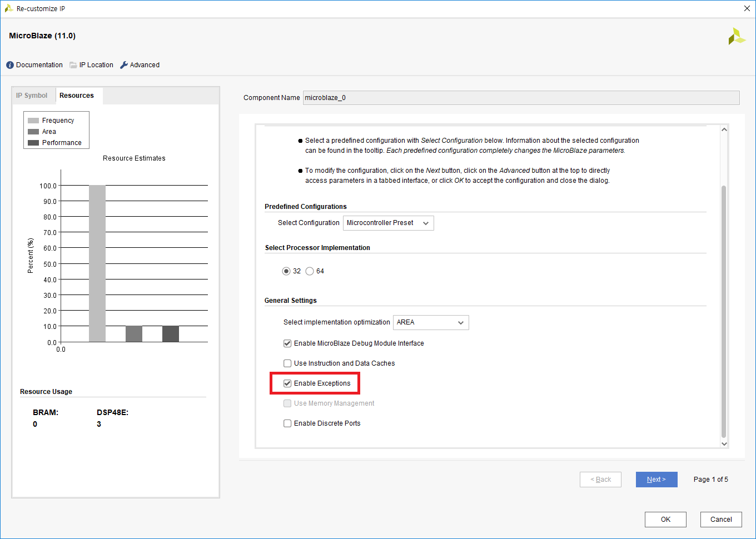Click the Advanced wrench icon
Viewport: 756px width, 539px height.
tap(124, 65)
